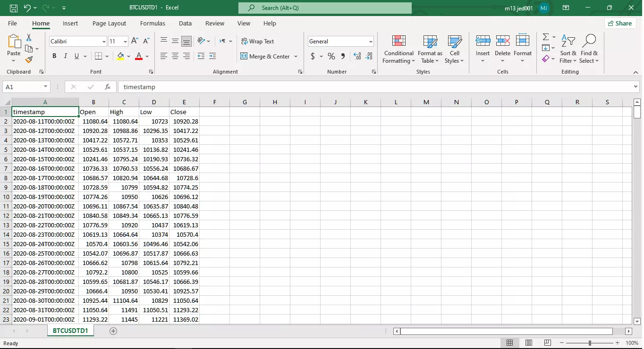Open the font size dropdown
644x349 pixels.
click(125, 42)
